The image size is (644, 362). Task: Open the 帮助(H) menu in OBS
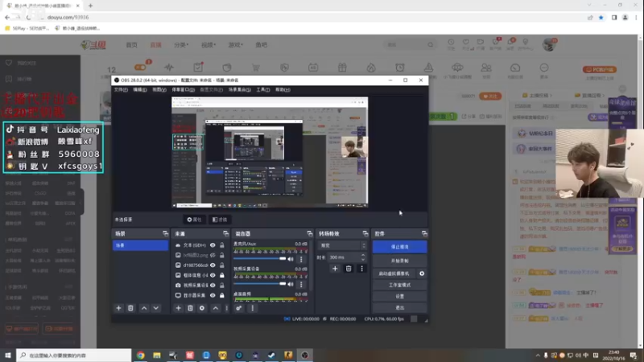pyautogui.click(x=283, y=89)
